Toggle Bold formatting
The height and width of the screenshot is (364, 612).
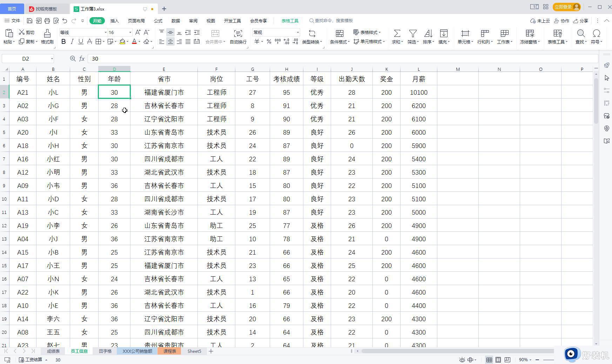[x=63, y=42]
